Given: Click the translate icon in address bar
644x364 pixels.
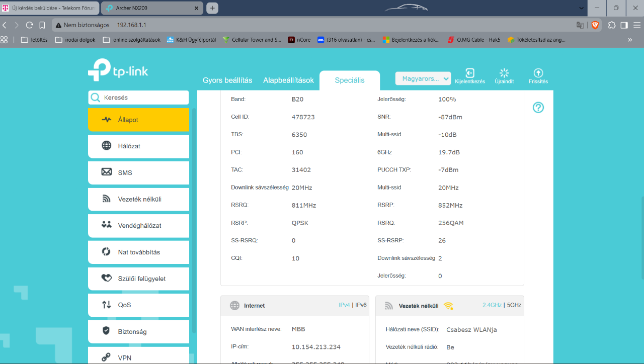Looking at the screenshot, I should (x=580, y=25).
